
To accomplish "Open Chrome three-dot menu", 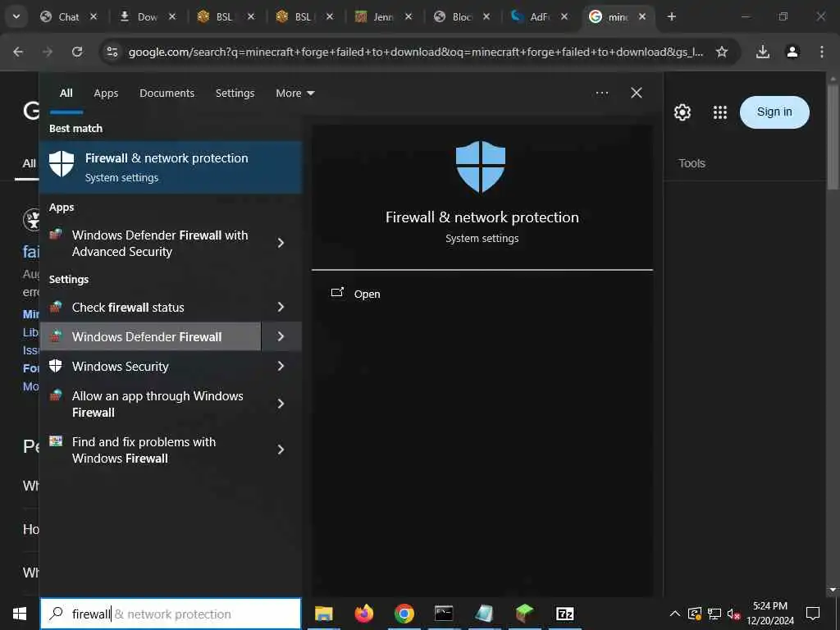I will (x=822, y=52).
